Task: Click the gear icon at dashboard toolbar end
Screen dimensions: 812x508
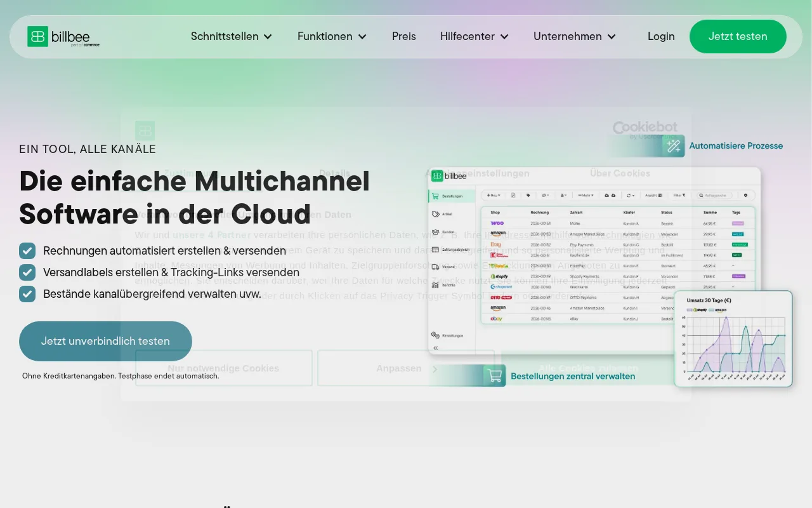Action: coord(745,196)
